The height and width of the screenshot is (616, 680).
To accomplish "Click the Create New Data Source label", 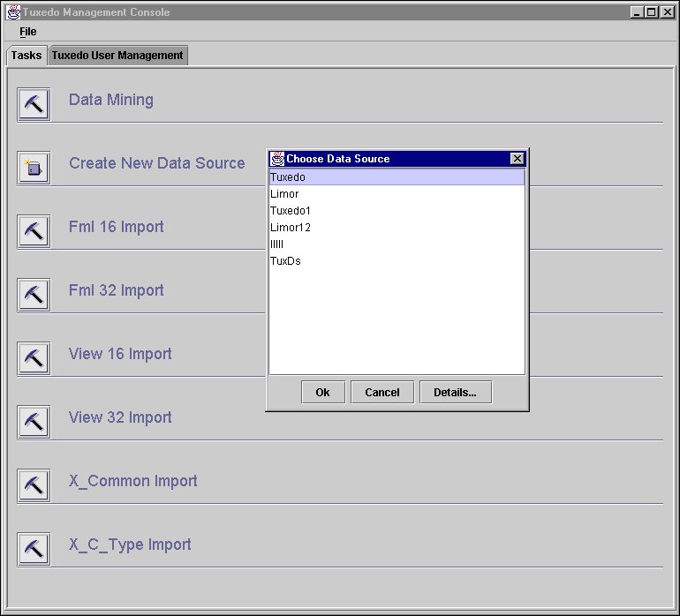I will tap(157, 163).
